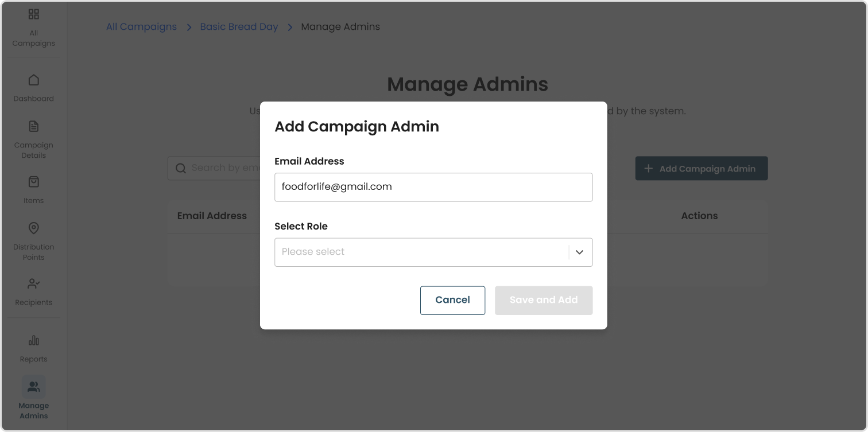Go to Dashboard home icon
Image resolution: width=868 pixels, height=432 pixels.
coord(34,80)
